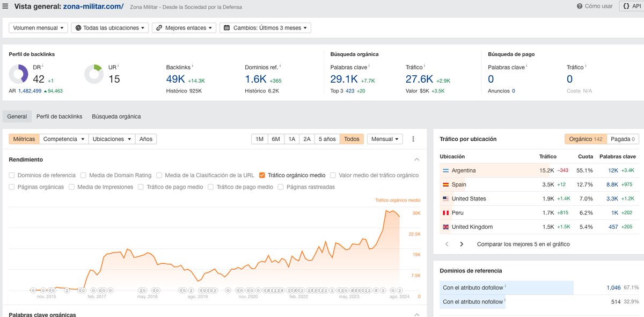This screenshot has height=317, width=644.
Task: Click the UR donut chart icon
Action: click(94, 74)
